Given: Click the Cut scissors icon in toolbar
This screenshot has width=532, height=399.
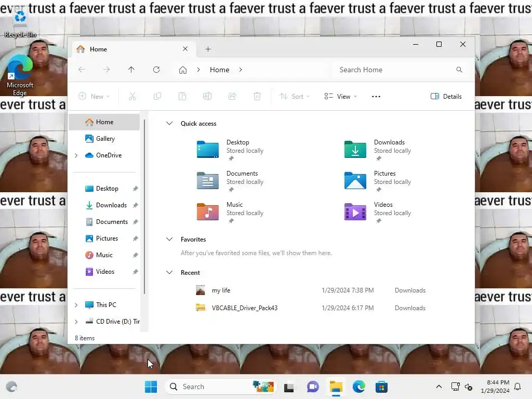Looking at the screenshot, I should click(x=132, y=96).
